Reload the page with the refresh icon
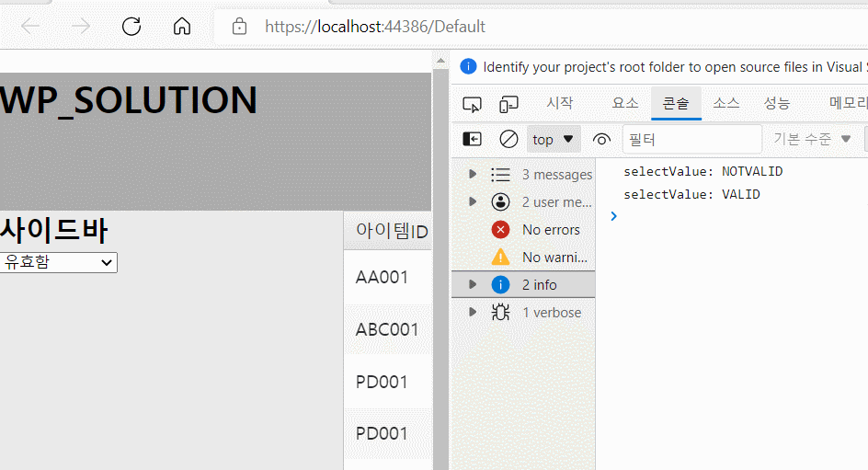The image size is (868, 470). tap(131, 26)
